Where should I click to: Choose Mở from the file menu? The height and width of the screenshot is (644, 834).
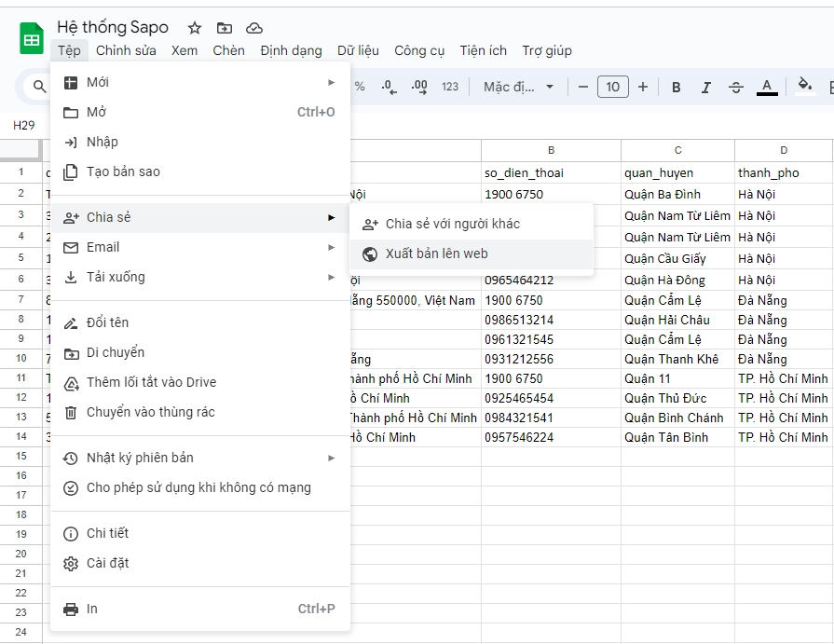click(200, 112)
